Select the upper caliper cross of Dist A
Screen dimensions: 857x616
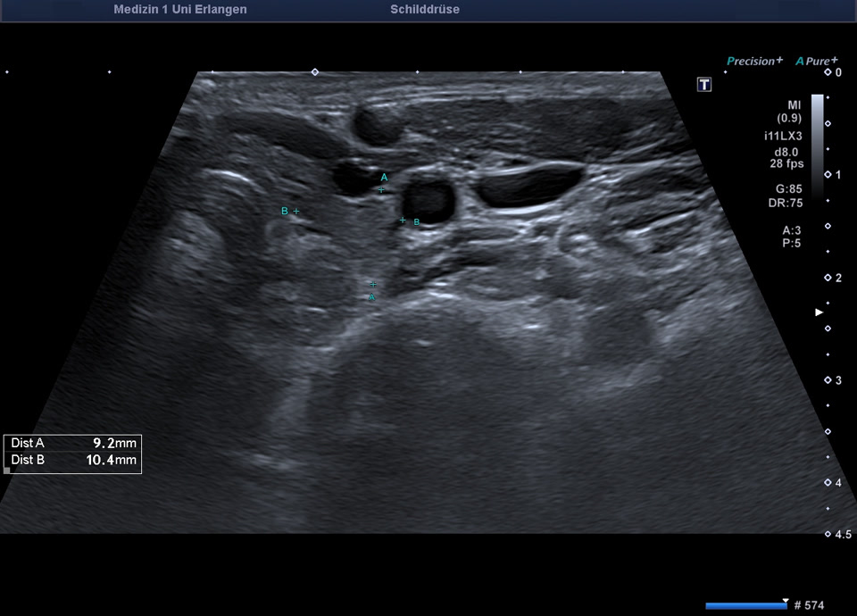coord(381,189)
